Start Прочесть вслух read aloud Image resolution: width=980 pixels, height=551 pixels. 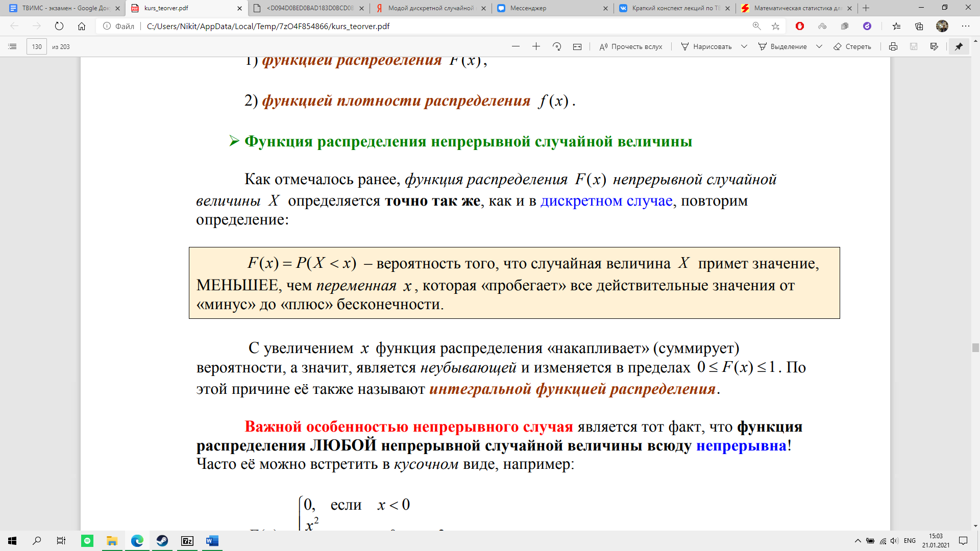tap(631, 46)
